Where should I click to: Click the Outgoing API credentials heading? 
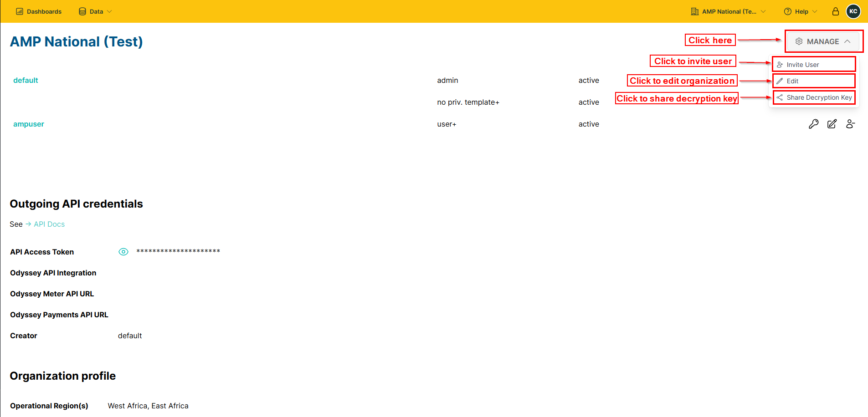pos(77,203)
